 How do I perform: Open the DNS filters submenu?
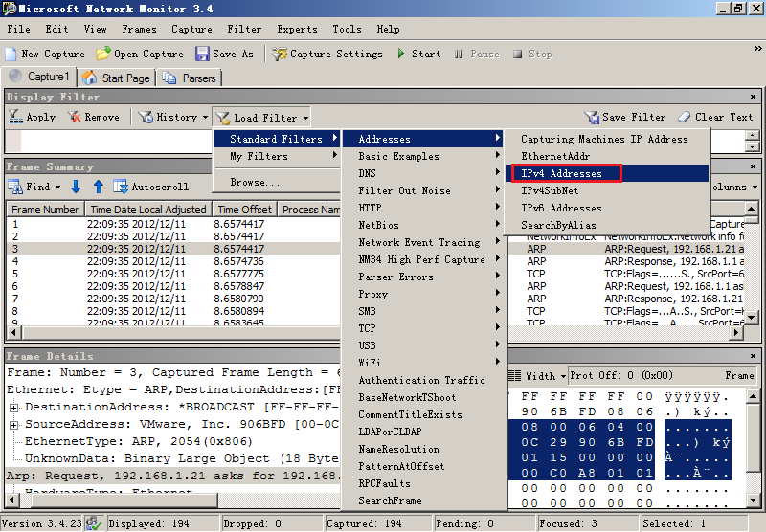pyautogui.click(x=423, y=173)
